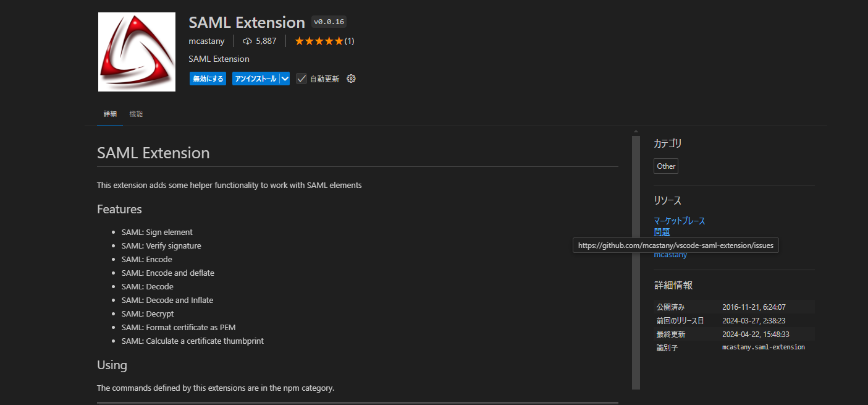868x405 pixels.
Task: Click the Other category tag
Action: click(x=665, y=166)
